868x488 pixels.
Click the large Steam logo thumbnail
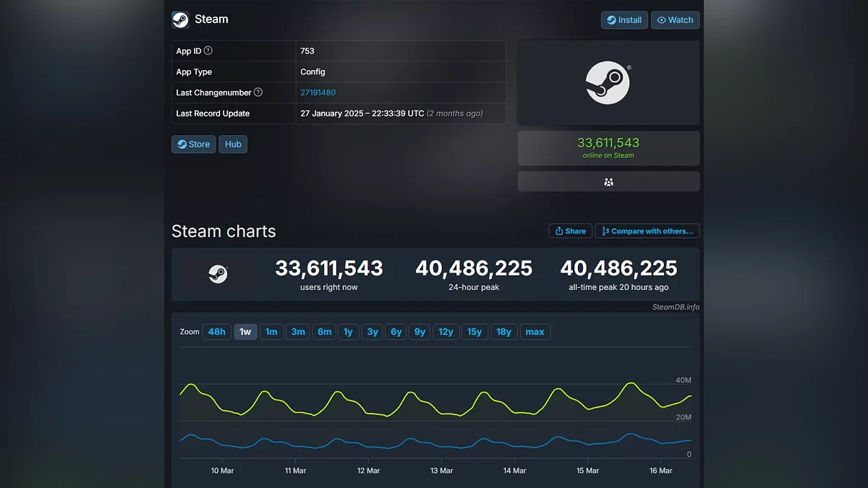pos(608,82)
